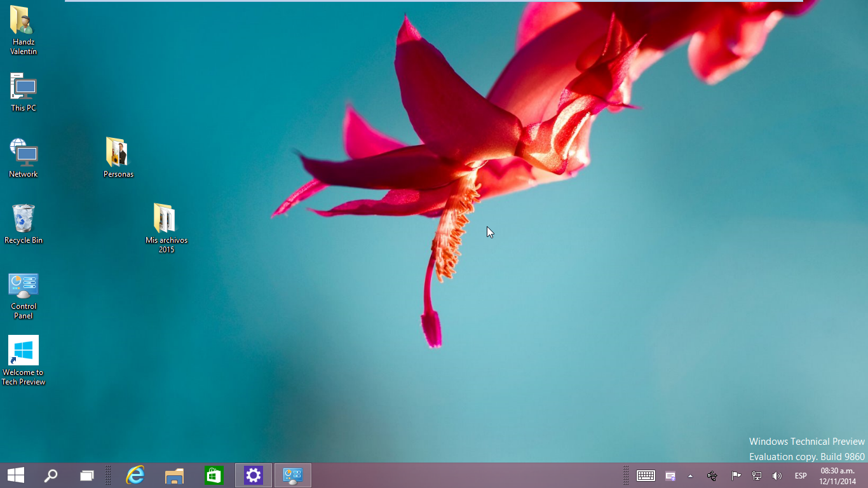Open the ESP input language selector
The height and width of the screenshot is (488, 868).
pos(801,476)
